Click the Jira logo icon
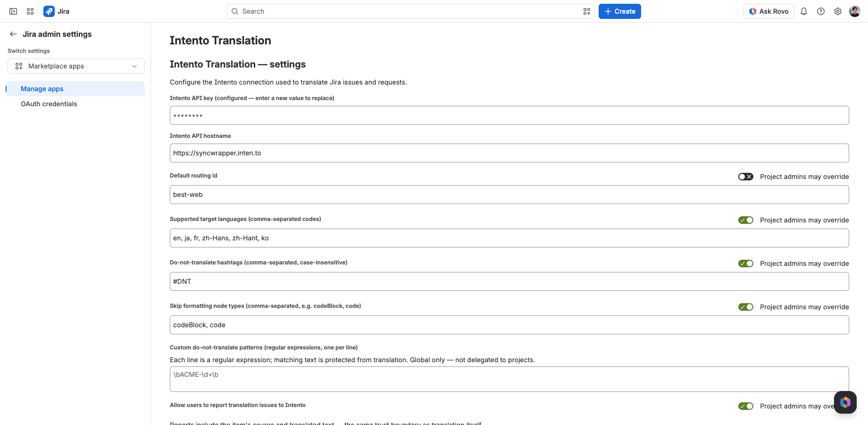The image size is (868, 425). (49, 11)
